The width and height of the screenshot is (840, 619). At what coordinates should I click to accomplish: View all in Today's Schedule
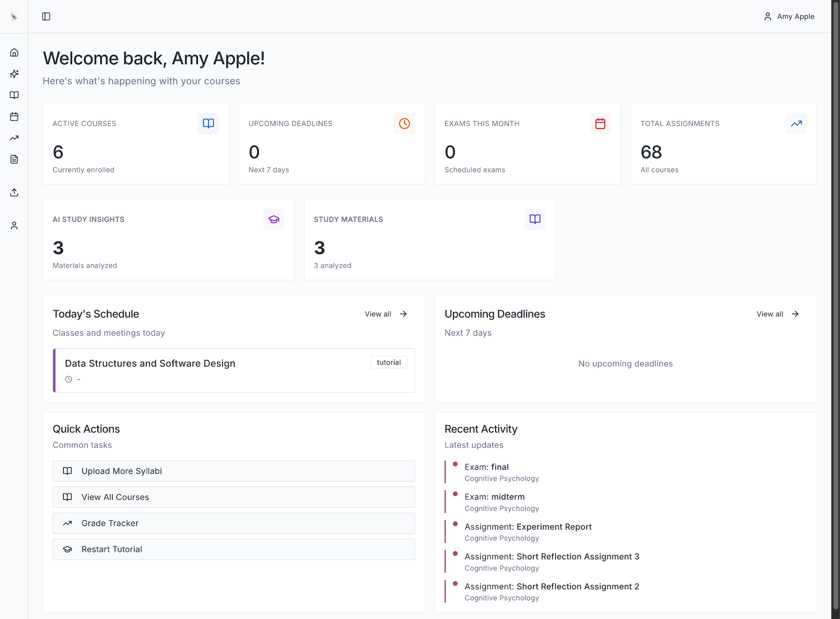[386, 314]
